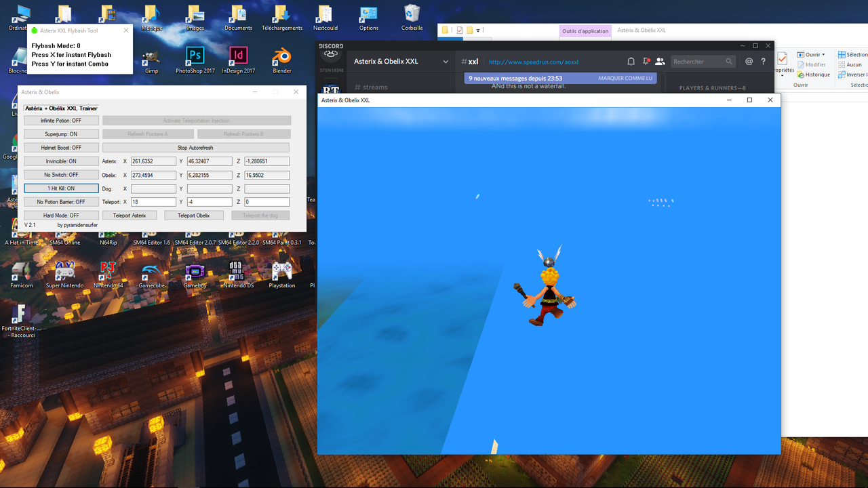Close the Asterix XXL Flybash Tool window
Viewport: 868px width, 488px height.
coord(125,30)
